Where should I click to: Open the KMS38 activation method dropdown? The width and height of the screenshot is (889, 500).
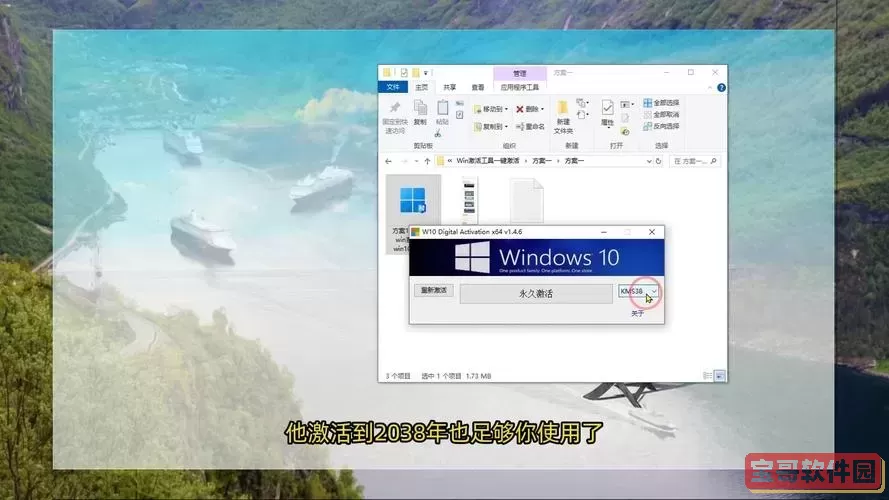coord(638,291)
